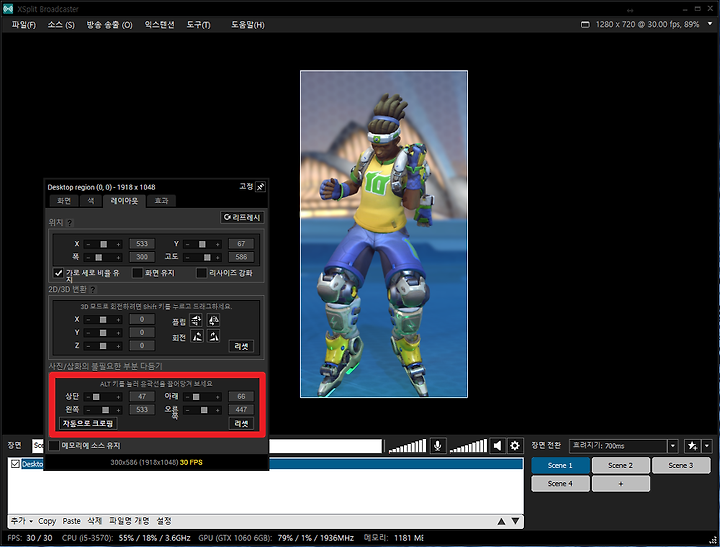The width and height of the screenshot is (720, 547).
Task: Click the first 플립 (flip) icon
Action: (196, 320)
